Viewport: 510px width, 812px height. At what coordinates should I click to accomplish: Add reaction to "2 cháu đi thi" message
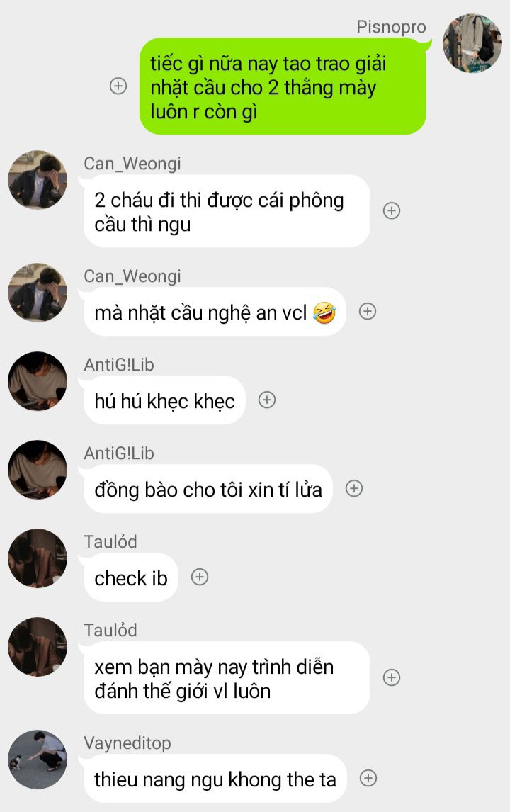392,210
